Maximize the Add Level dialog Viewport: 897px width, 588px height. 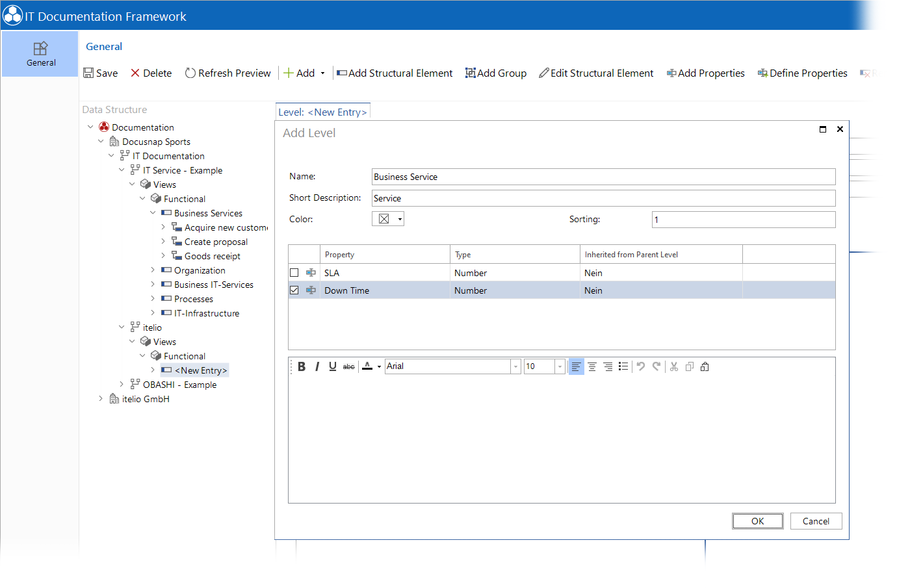(x=823, y=129)
